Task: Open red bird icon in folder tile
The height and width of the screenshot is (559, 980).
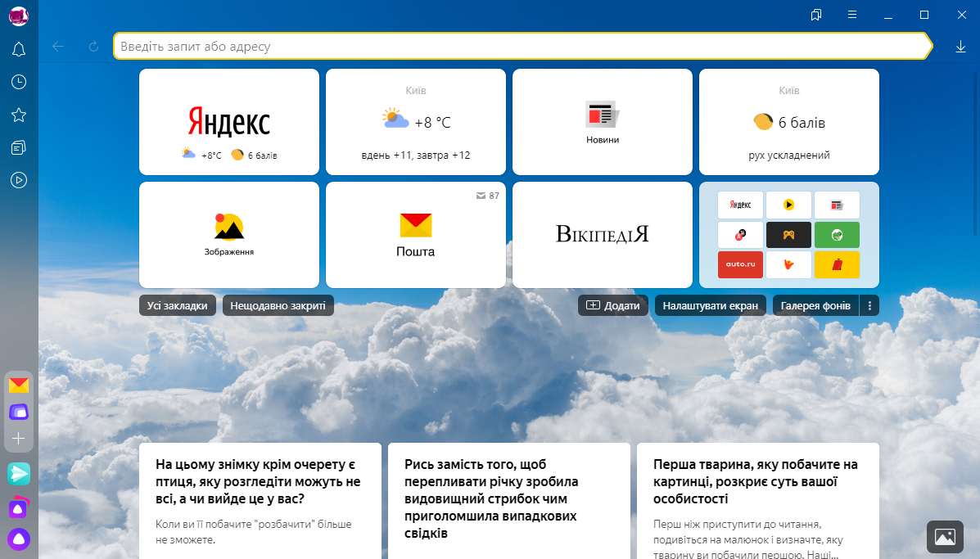Action: tap(788, 264)
